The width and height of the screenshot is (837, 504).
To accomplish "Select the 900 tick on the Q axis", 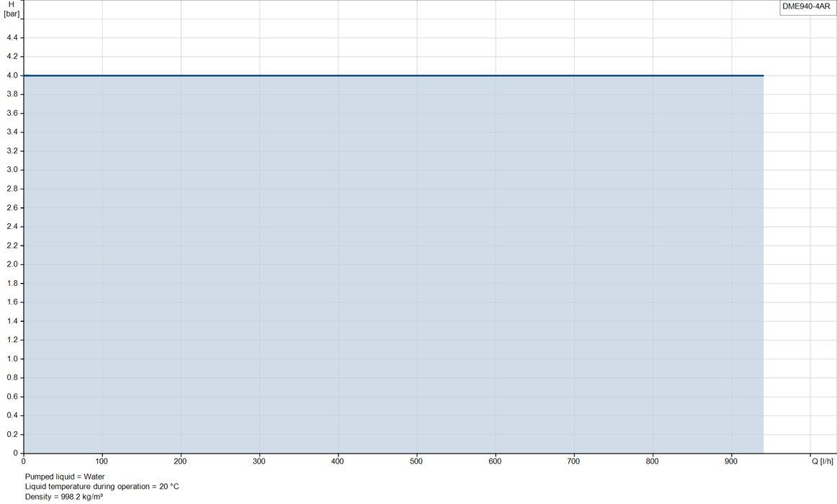I will (731, 462).
